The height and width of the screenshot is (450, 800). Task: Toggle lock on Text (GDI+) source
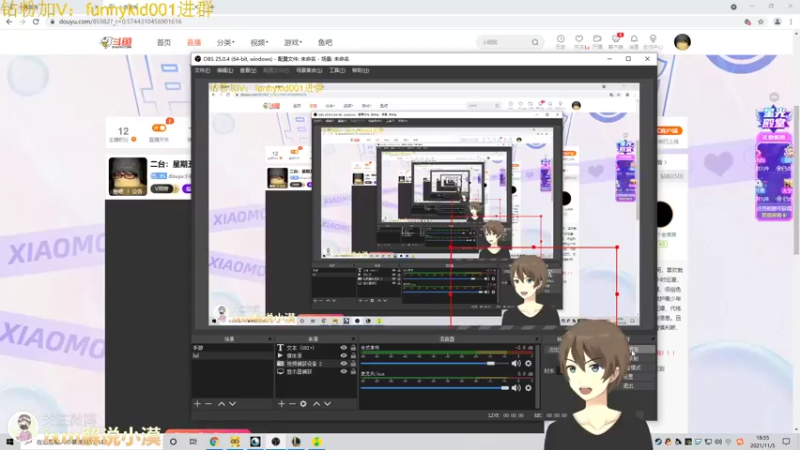click(353, 348)
